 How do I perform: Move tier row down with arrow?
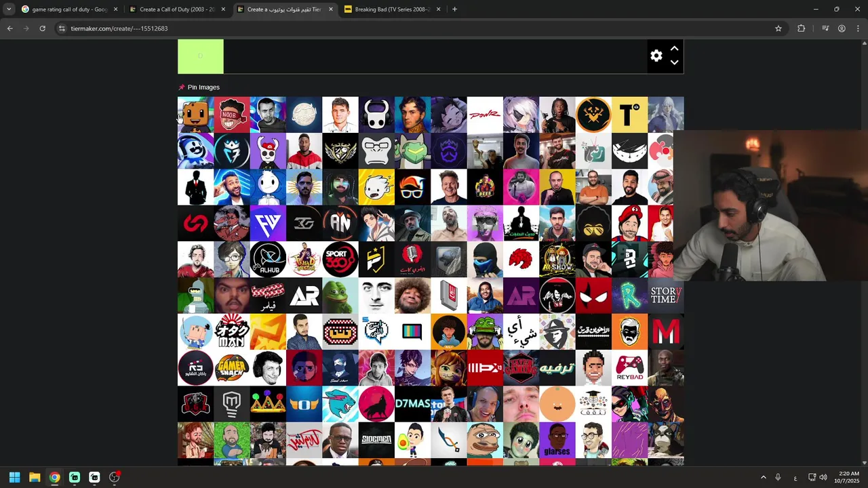tap(674, 62)
